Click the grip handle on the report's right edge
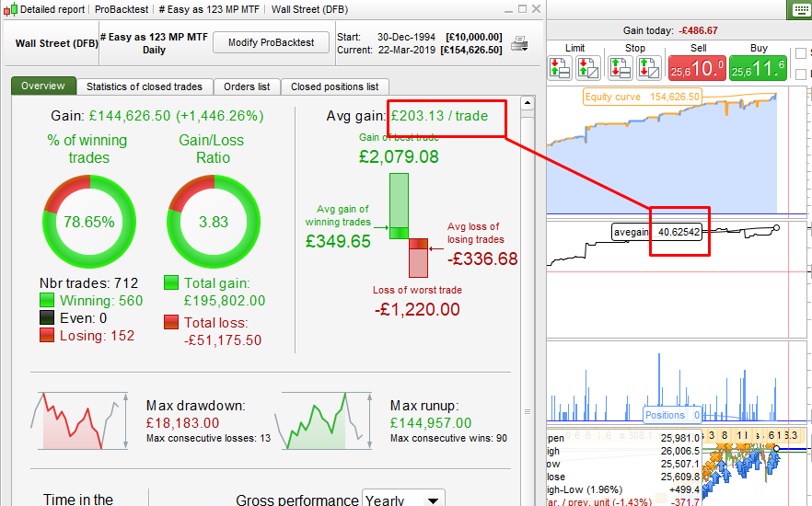The image size is (812, 506). 528,412
